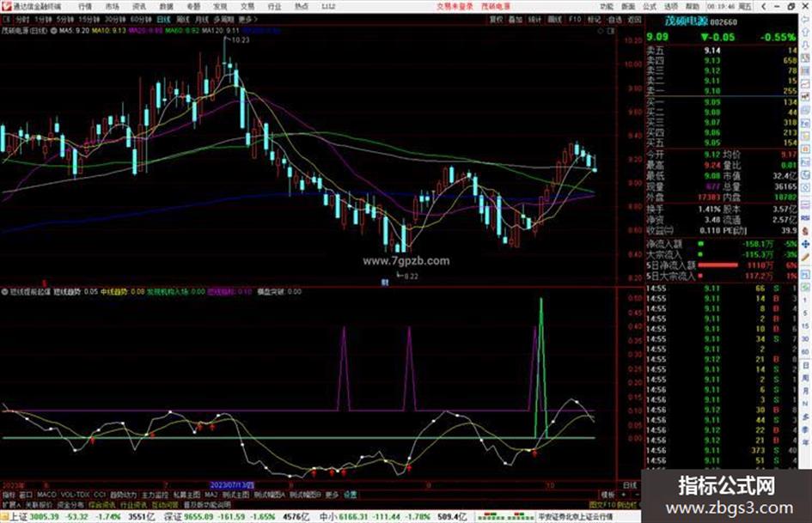The image size is (812, 523).
Task: Open the 发现 menu
Action: pyautogui.click(x=220, y=6)
